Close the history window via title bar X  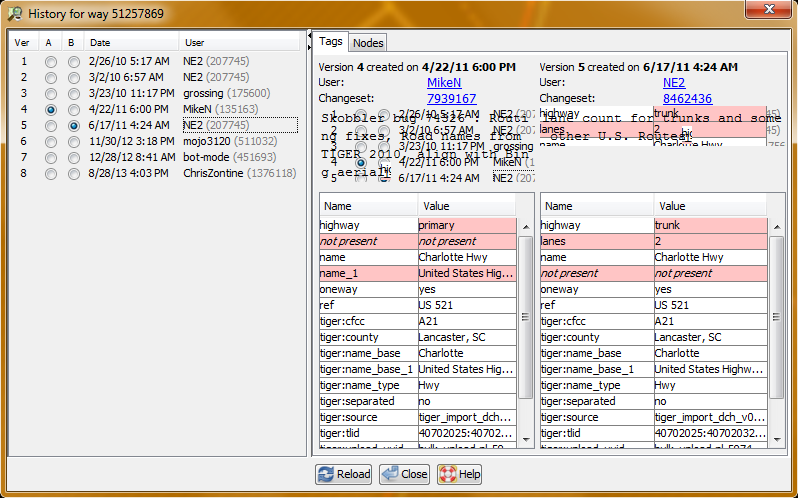coord(768,9)
